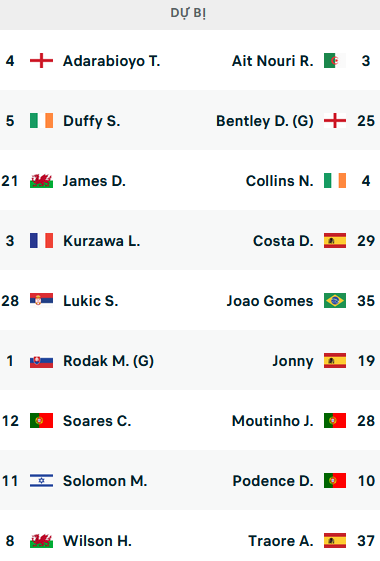Image resolution: width=380 pixels, height=561 pixels.
Task: Select Jonny in the substitutes list
Action: click(293, 361)
